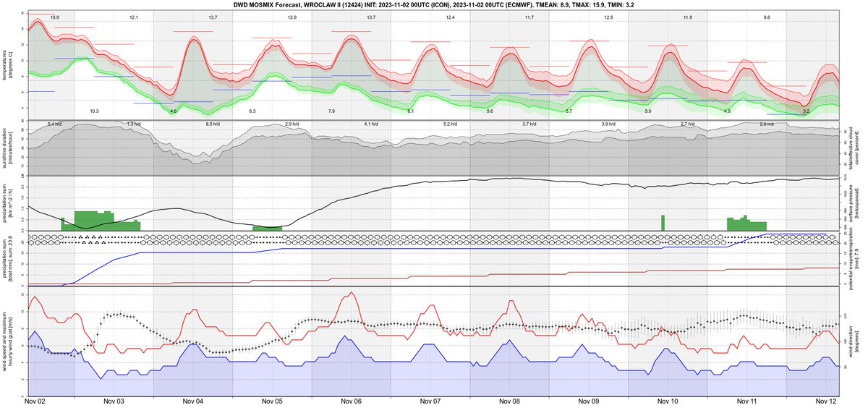Click the 5.2 h/d sunshine value
The height and width of the screenshot is (413, 868).
pos(451,124)
